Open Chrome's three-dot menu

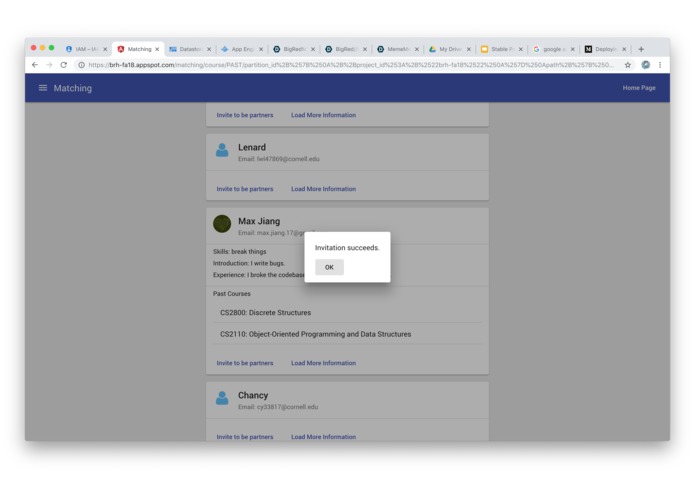pos(660,65)
